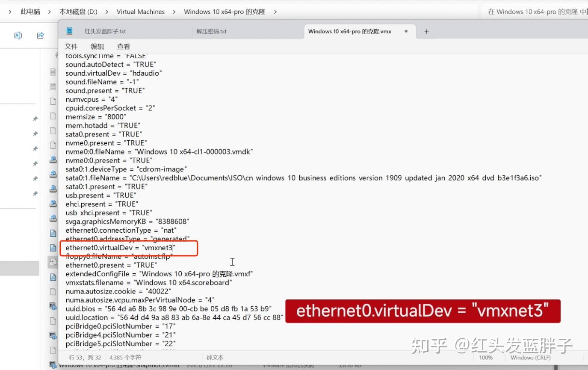Click the svga.graphicsMemoryKB = "8388608" line

click(127, 222)
